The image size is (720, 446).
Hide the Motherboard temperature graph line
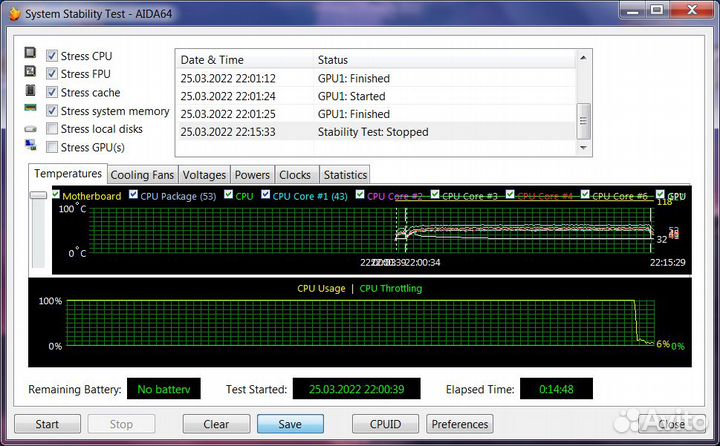[56, 195]
